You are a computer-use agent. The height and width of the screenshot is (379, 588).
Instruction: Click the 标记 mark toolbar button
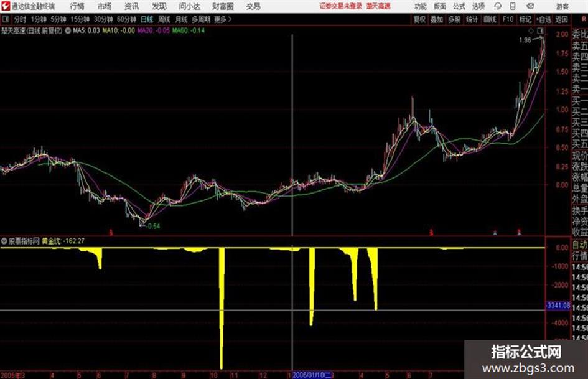(x=525, y=19)
